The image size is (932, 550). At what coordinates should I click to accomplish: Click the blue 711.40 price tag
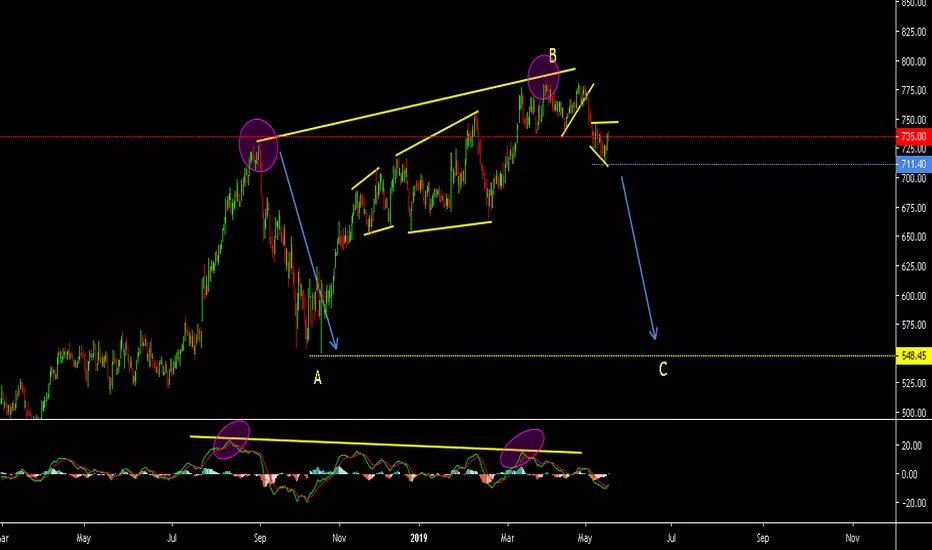(914, 164)
